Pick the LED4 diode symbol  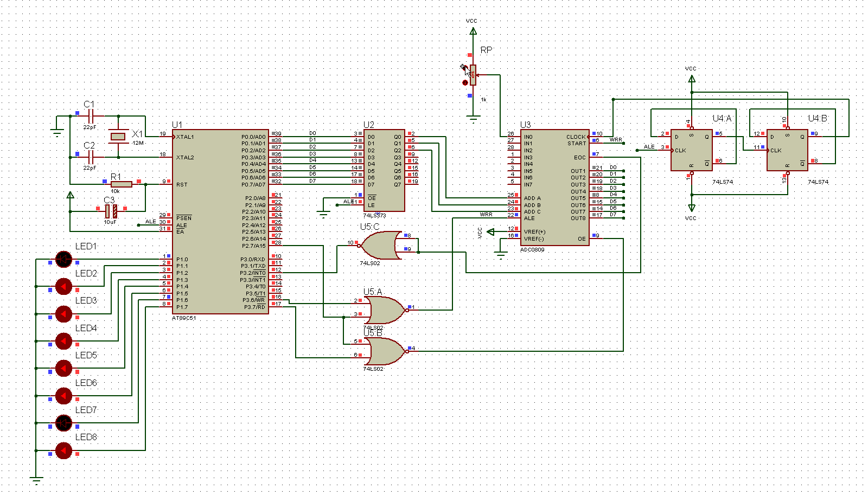point(63,341)
